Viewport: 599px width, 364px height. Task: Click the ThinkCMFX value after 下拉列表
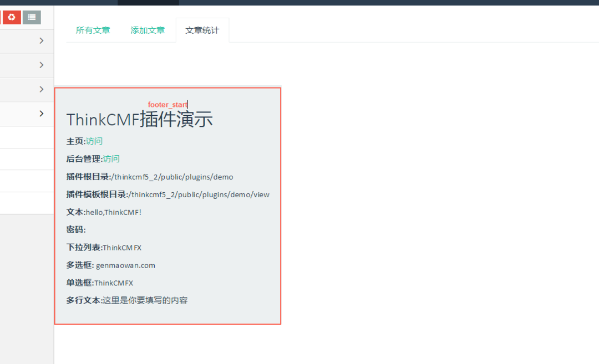(122, 248)
